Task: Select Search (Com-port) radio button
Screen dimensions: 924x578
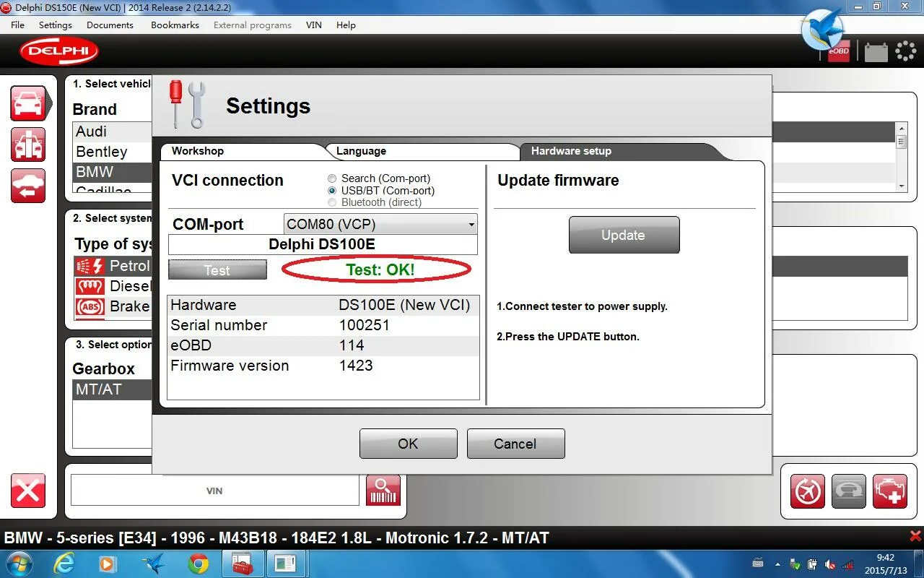Action: point(332,178)
